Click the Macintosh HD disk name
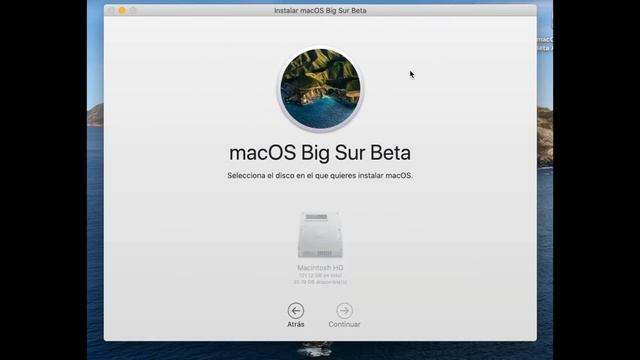 click(320, 268)
